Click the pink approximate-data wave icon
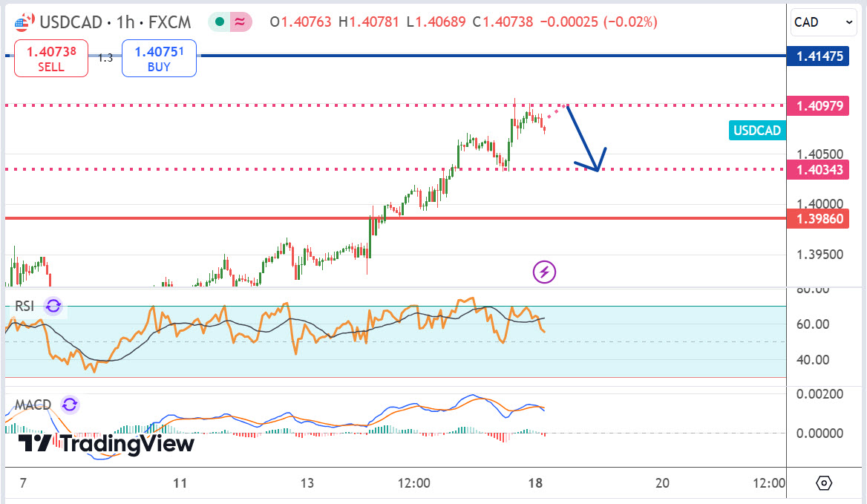 point(240,22)
